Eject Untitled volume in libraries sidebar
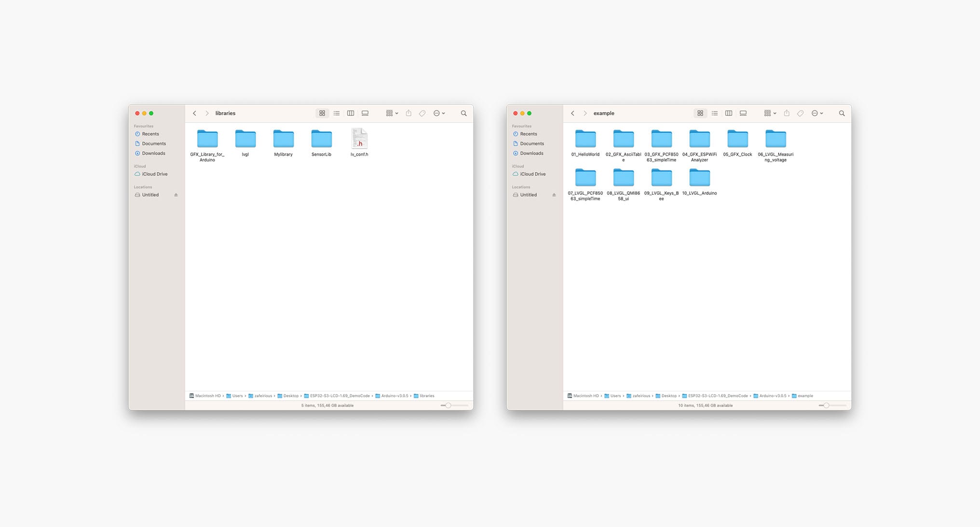 176,195
